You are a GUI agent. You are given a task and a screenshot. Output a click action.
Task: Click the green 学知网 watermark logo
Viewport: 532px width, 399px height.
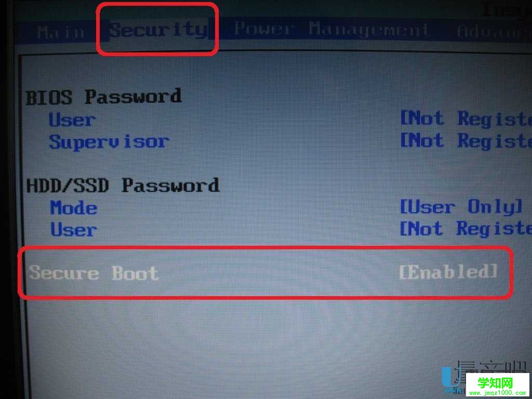pos(495,382)
